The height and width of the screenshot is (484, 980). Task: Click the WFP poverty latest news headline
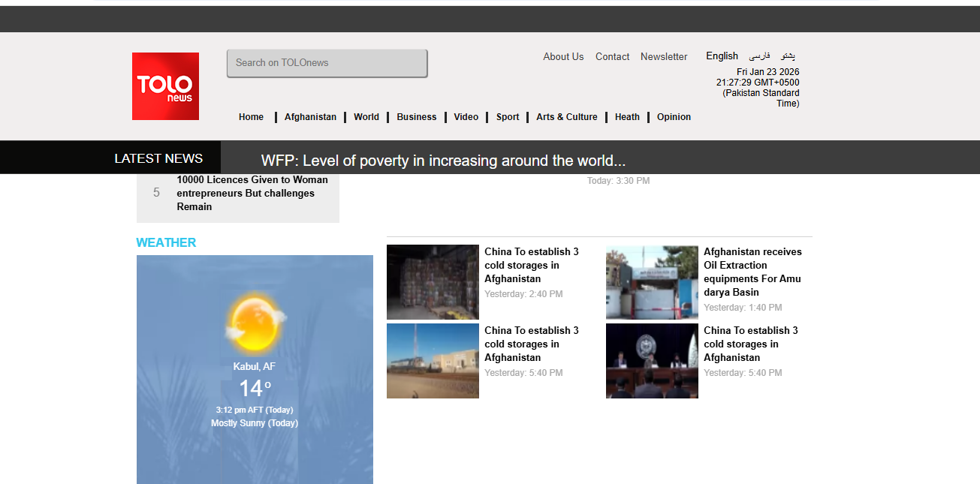[443, 161]
